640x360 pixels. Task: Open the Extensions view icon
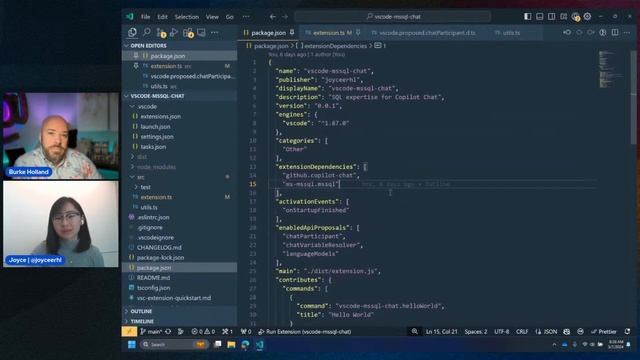[188, 33]
